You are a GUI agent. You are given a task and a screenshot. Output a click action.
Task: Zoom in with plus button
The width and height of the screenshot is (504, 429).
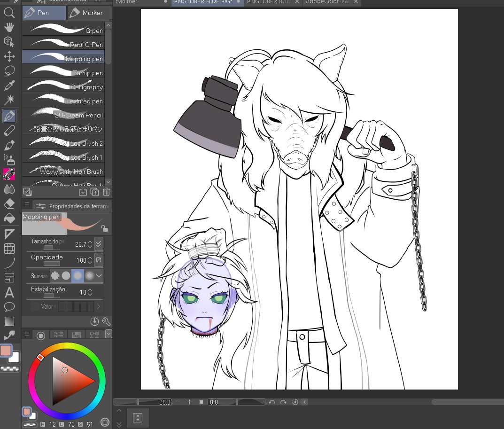pos(189,402)
